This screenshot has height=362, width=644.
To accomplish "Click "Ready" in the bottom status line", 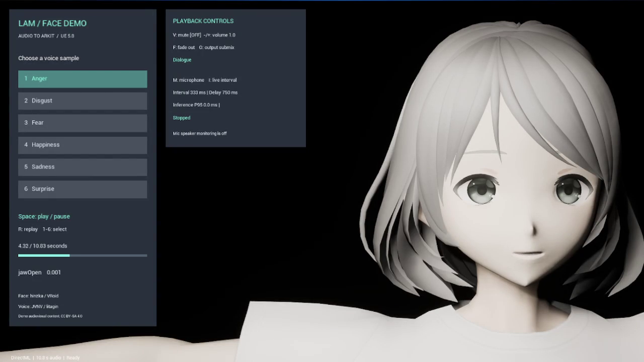I will point(73,358).
